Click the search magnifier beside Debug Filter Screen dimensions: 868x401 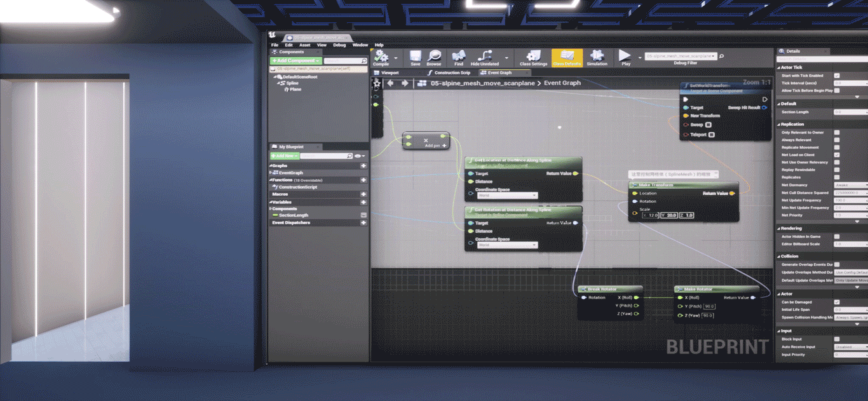click(721, 57)
